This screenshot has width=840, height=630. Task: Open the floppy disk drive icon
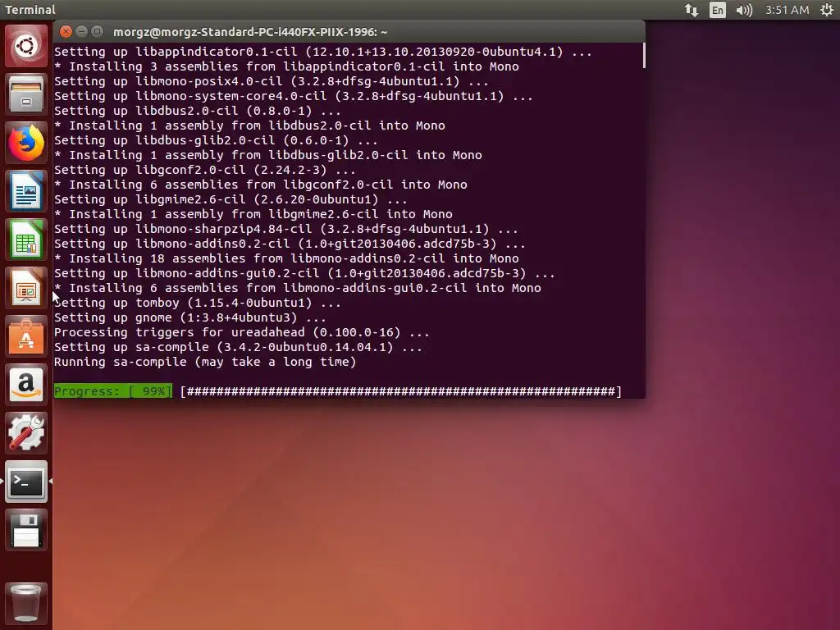pyautogui.click(x=25, y=530)
